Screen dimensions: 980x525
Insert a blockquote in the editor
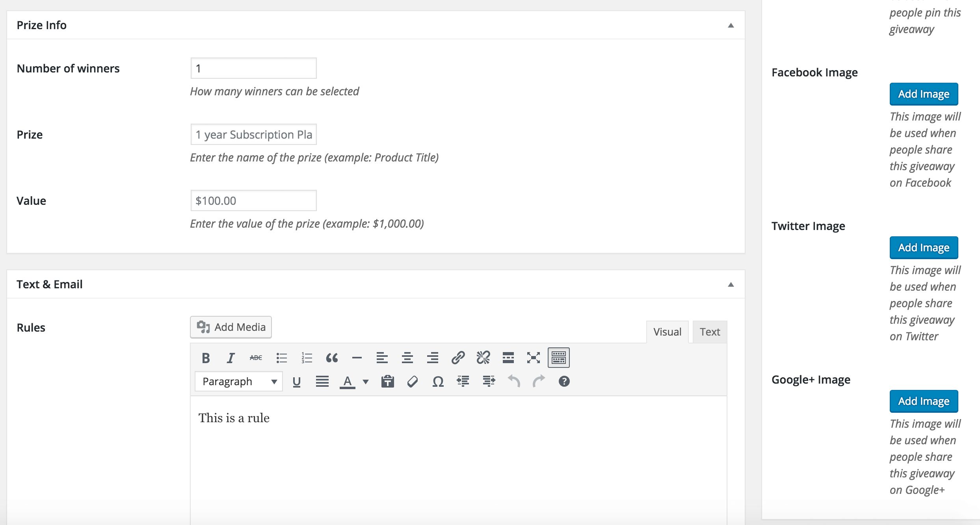click(x=332, y=358)
